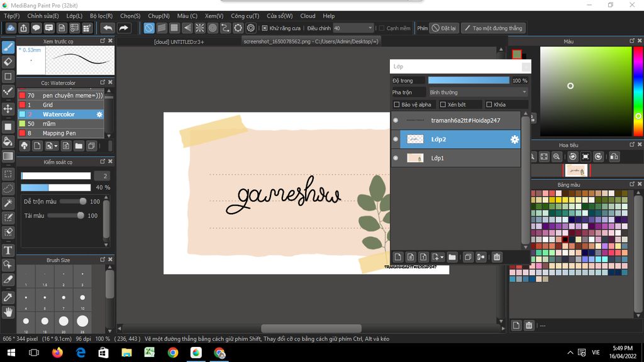Image resolution: width=644 pixels, height=362 pixels.
Task: Open the Bộ lọc(R) menu
Action: [x=101, y=16]
